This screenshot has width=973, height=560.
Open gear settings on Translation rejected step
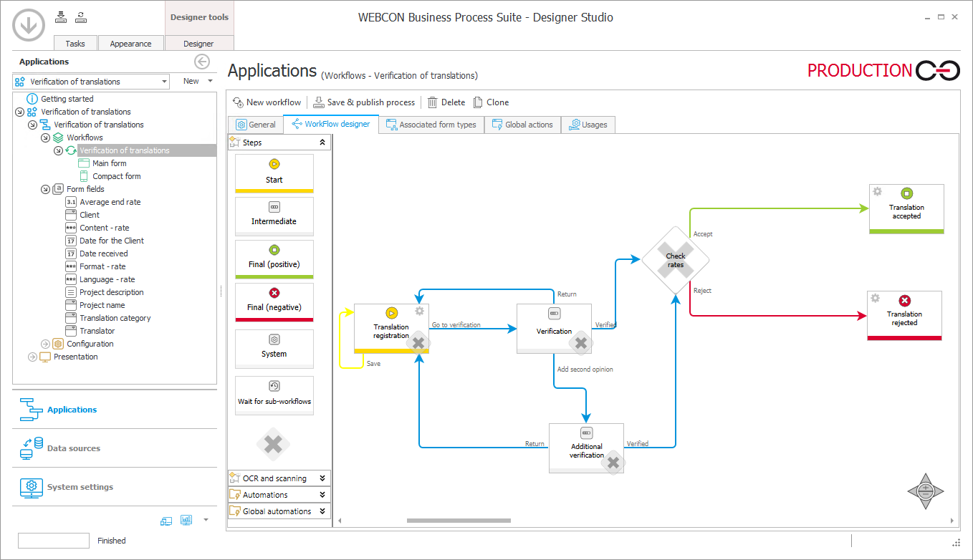(x=875, y=298)
